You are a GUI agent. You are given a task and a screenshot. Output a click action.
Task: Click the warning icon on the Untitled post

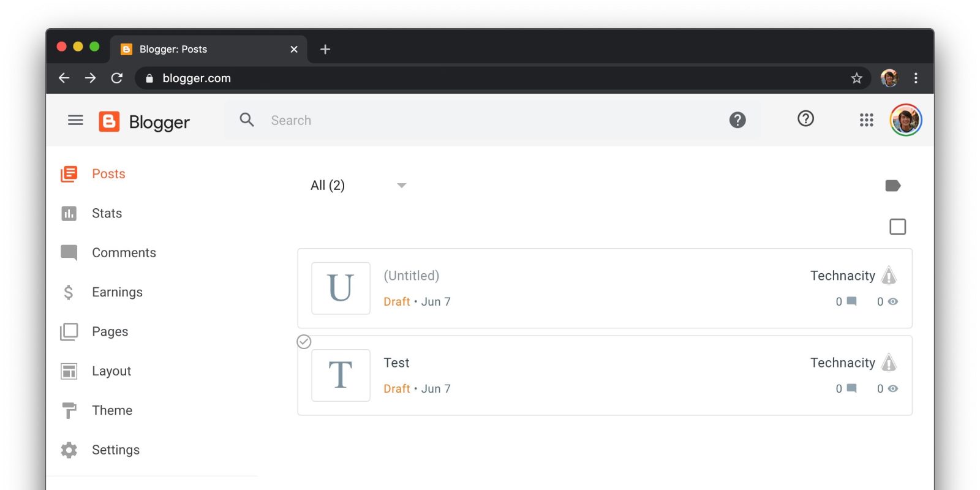(x=889, y=276)
